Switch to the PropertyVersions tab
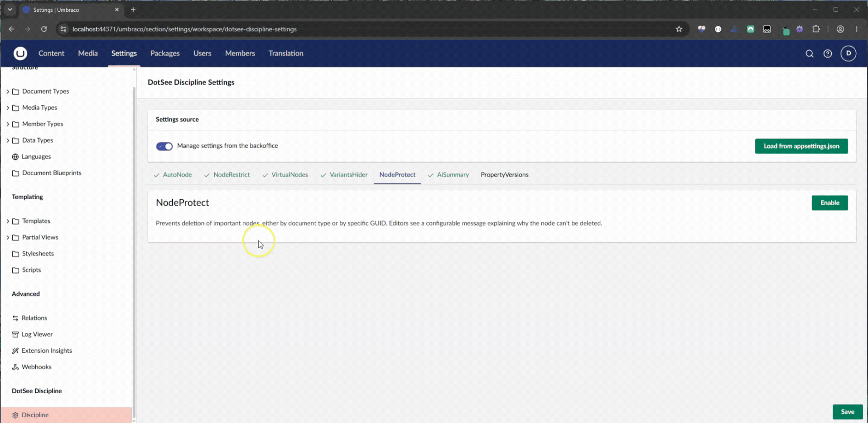The width and height of the screenshot is (868, 423). 505,175
